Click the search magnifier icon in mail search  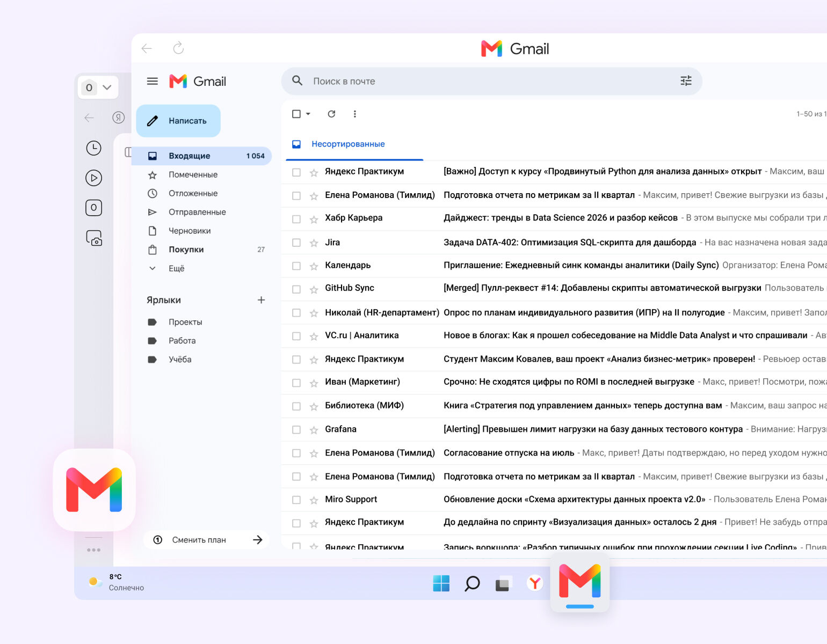(297, 80)
